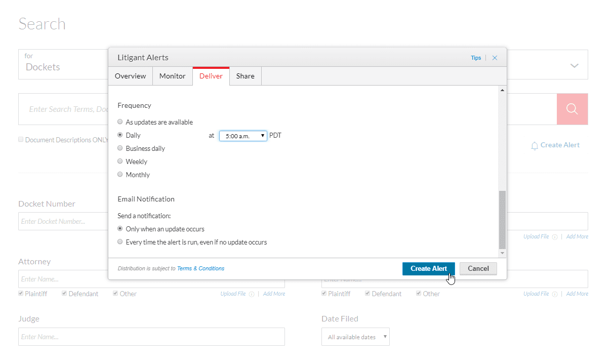
Task: Click the red search magnifier button
Action: (x=572, y=109)
